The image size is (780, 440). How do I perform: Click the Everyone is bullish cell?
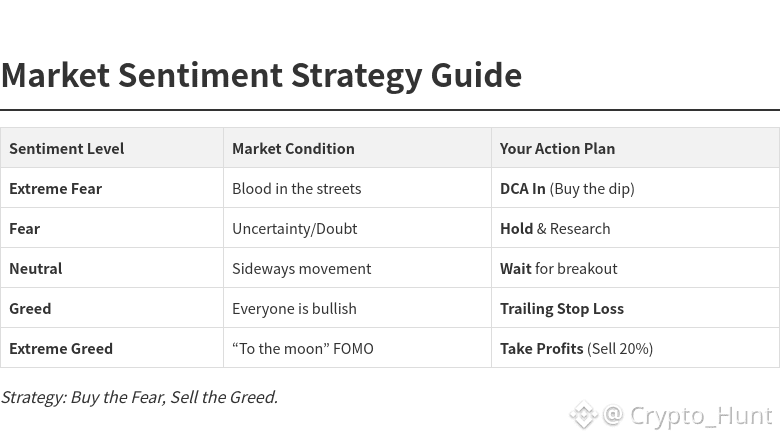(x=294, y=308)
